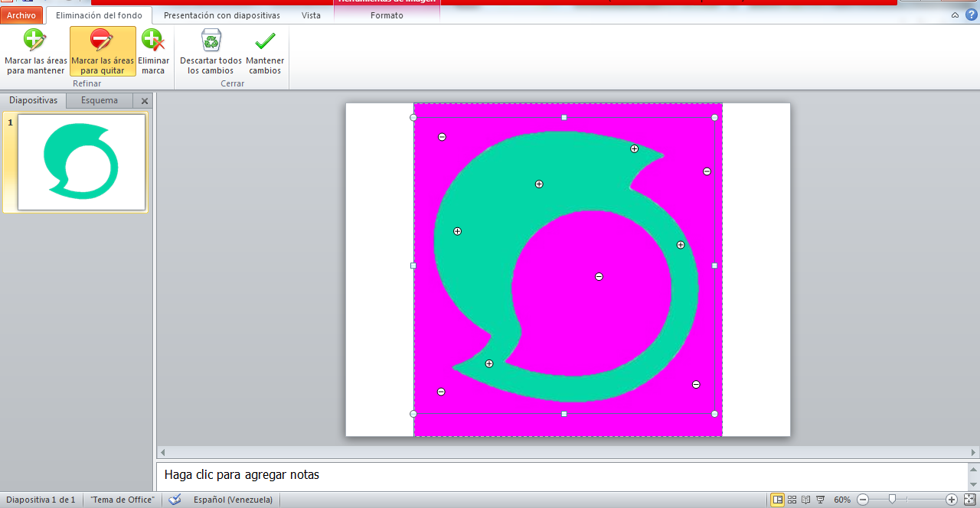Click the horizontal scrollbar left arrow
The image size is (980, 508).
(x=162, y=452)
